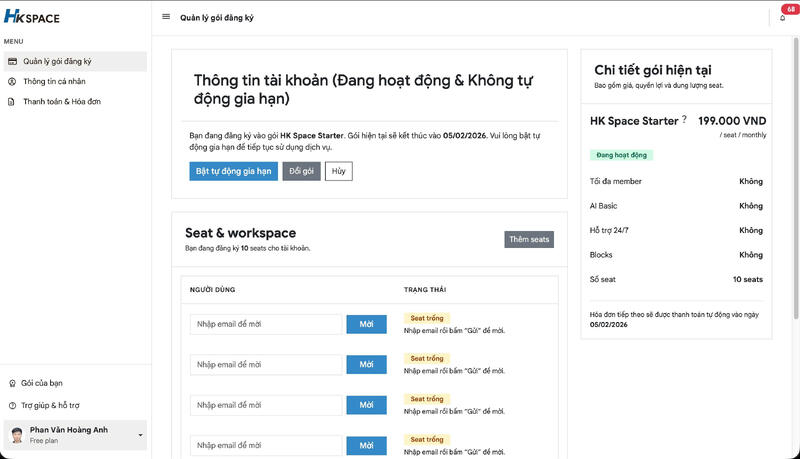Click the '10 seats' value text

[x=748, y=279]
